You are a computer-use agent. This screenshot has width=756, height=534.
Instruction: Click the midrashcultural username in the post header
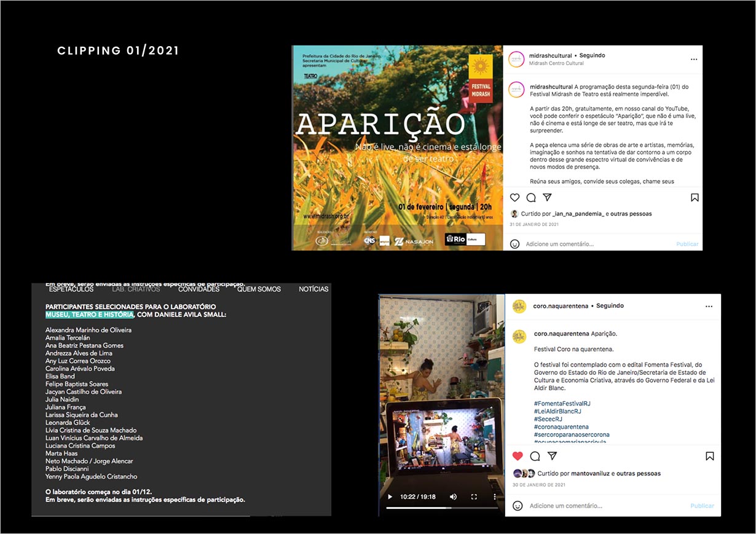tap(551, 55)
